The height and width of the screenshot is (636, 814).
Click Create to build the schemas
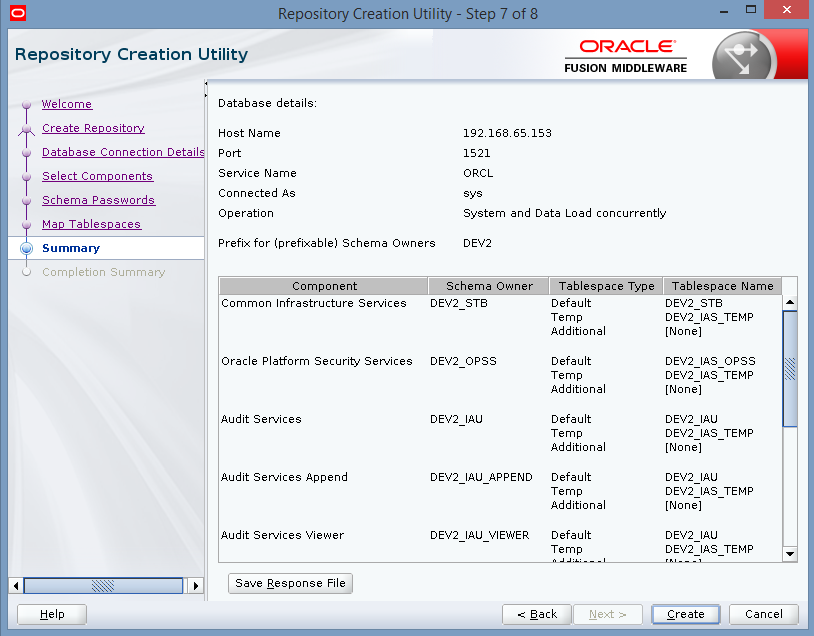click(x=685, y=614)
